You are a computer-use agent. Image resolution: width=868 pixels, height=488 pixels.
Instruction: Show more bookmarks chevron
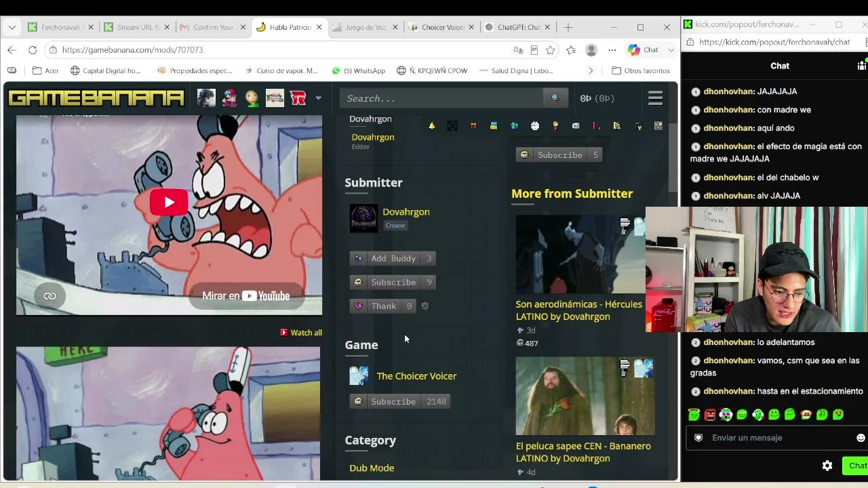tap(591, 70)
